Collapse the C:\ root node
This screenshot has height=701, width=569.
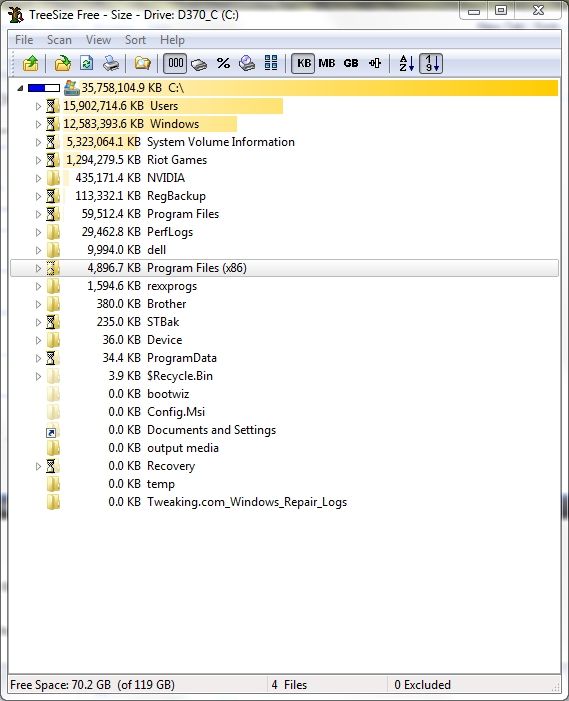[x=20, y=89]
